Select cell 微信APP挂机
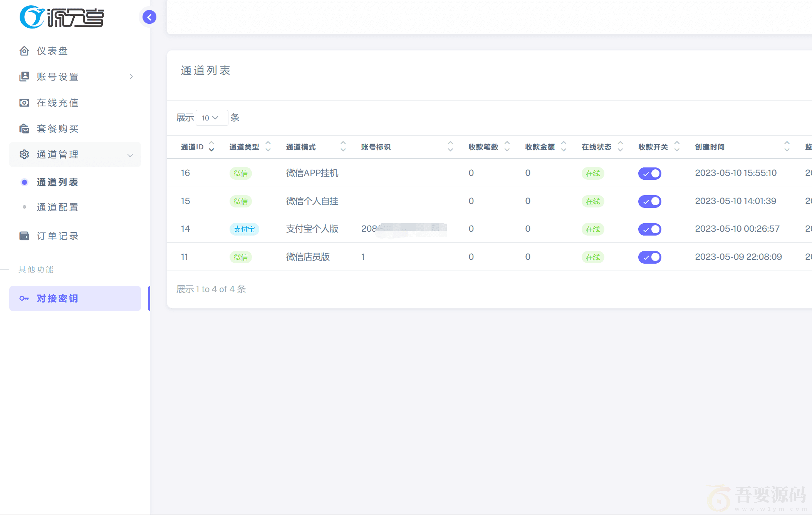Viewport: 812px width, 515px height. 312,173
